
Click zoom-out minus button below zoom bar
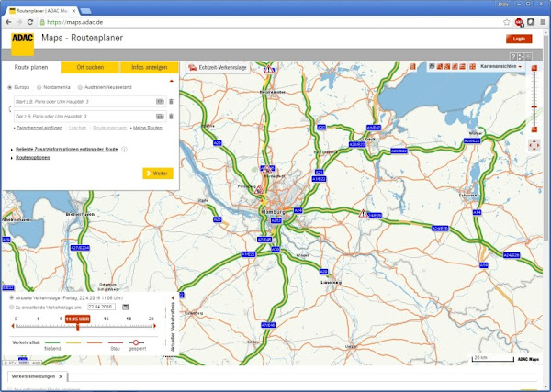pyautogui.click(x=534, y=129)
